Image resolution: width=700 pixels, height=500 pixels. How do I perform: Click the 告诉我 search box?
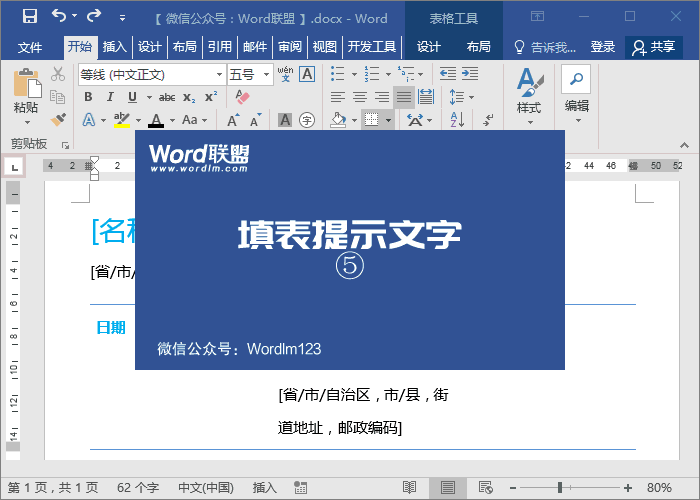[546, 47]
